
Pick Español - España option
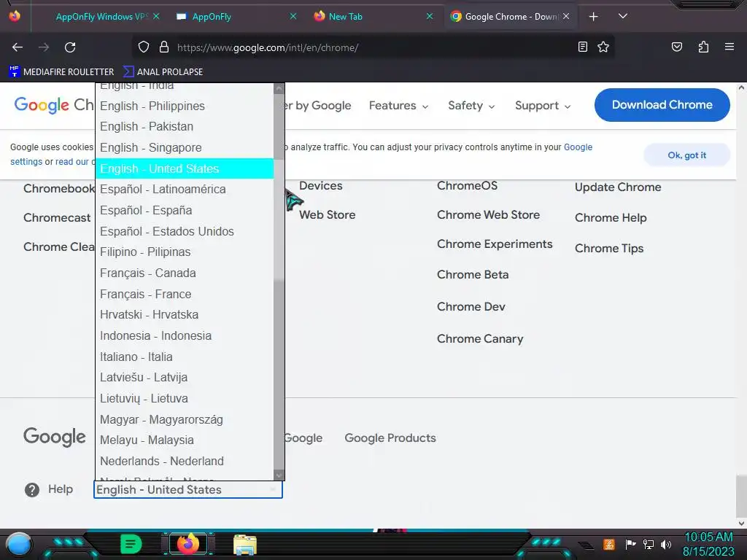(x=185, y=210)
